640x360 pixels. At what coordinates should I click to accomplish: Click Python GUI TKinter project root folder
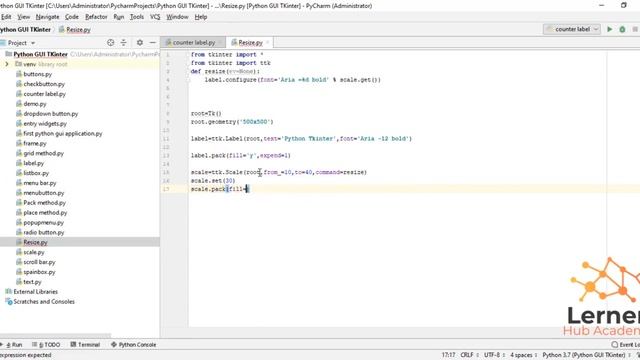click(40, 54)
